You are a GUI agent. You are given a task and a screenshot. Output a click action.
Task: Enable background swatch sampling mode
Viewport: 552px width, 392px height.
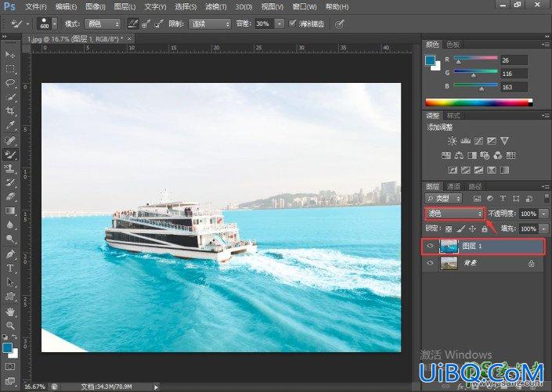(159, 23)
